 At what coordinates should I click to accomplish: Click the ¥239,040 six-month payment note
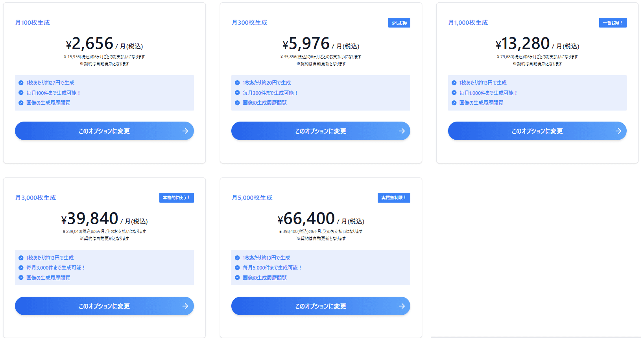coord(104,231)
